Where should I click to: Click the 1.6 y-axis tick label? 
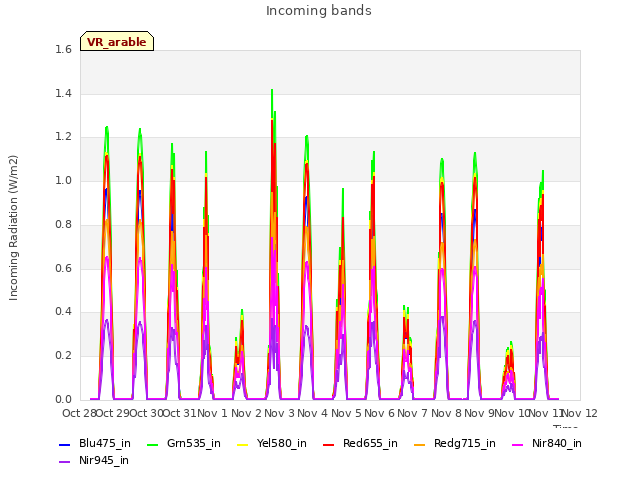pyautogui.click(x=63, y=49)
